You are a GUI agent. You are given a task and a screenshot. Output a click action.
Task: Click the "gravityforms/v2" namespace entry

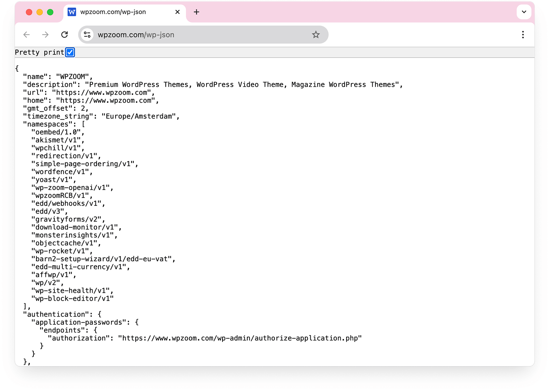(x=68, y=219)
